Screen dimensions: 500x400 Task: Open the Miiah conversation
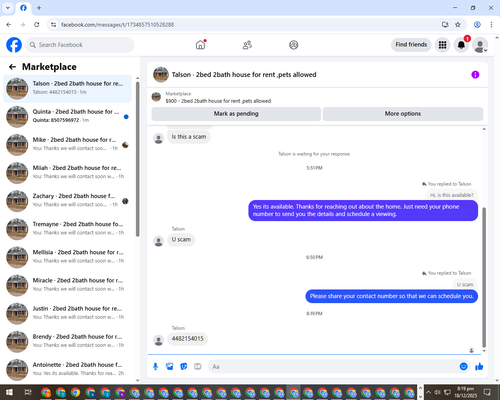coord(67,173)
